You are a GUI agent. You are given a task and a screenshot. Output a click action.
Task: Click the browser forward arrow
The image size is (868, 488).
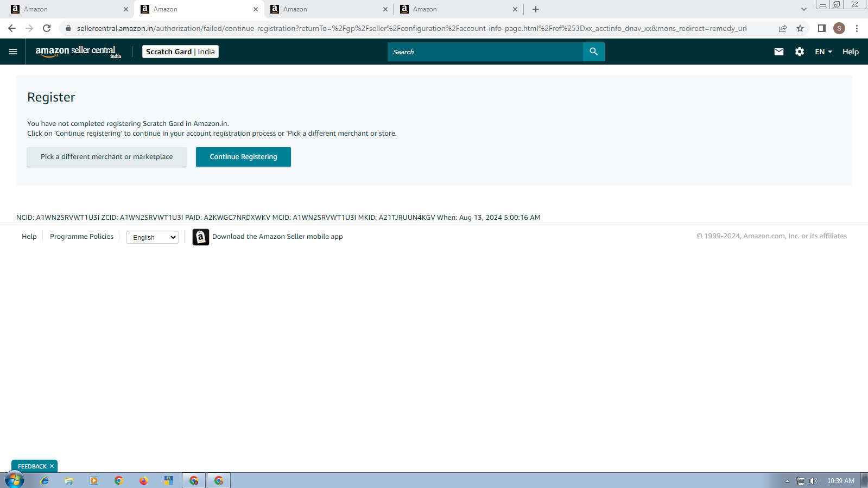(x=29, y=28)
